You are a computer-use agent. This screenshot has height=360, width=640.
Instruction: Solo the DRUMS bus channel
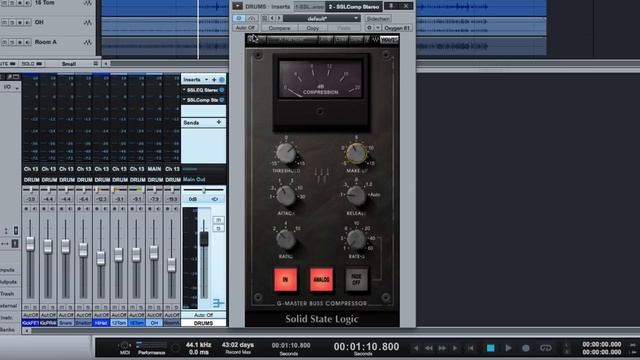point(219,228)
